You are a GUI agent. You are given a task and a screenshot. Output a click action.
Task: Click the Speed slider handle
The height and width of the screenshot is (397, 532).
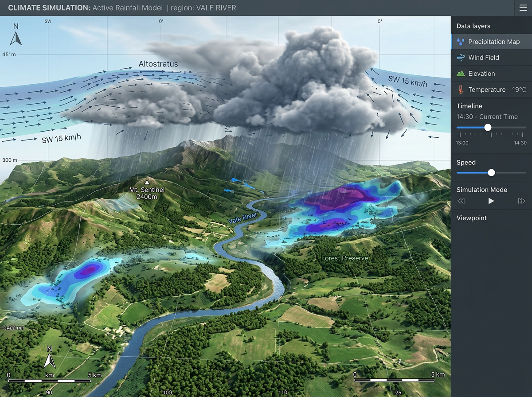click(x=491, y=172)
